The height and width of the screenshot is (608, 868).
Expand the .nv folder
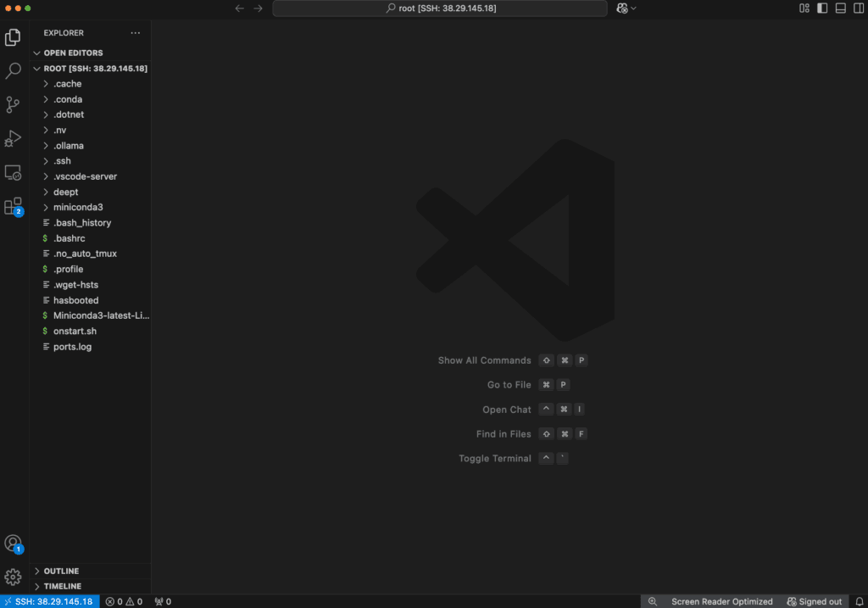coord(90,130)
